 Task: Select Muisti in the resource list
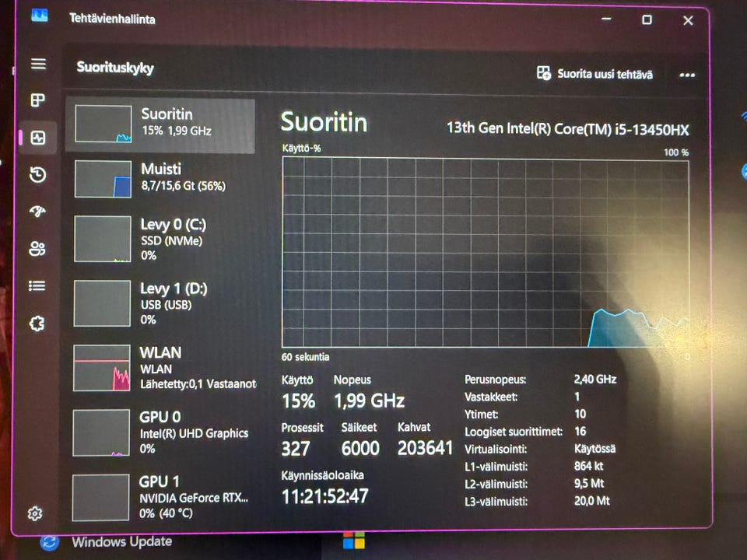[x=160, y=179]
